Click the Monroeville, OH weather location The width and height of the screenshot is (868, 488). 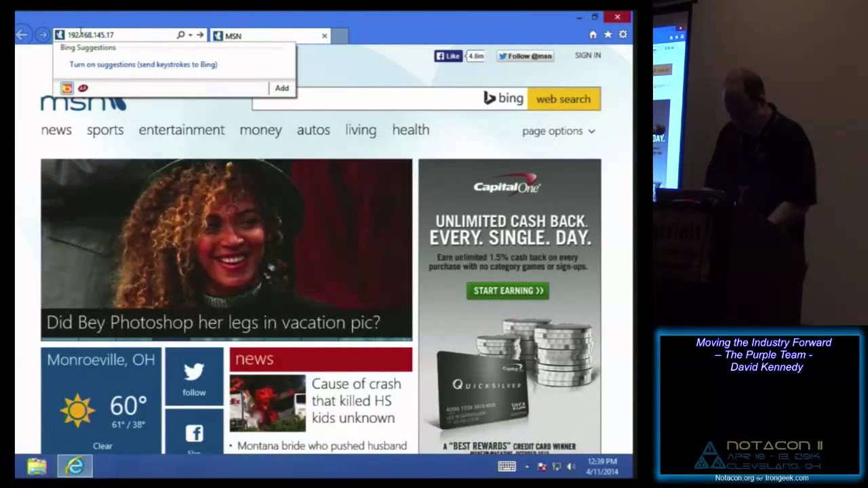click(101, 360)
